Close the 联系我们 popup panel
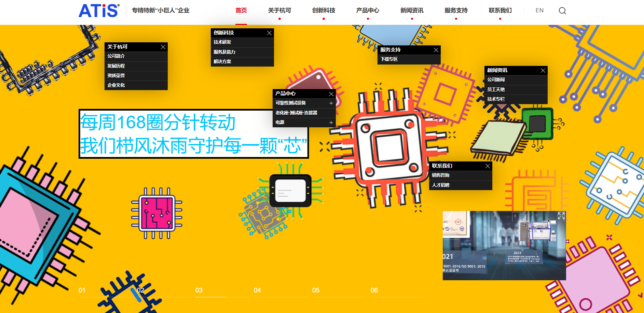The height and width of the screenshot is (313, 644). point(488,166)
